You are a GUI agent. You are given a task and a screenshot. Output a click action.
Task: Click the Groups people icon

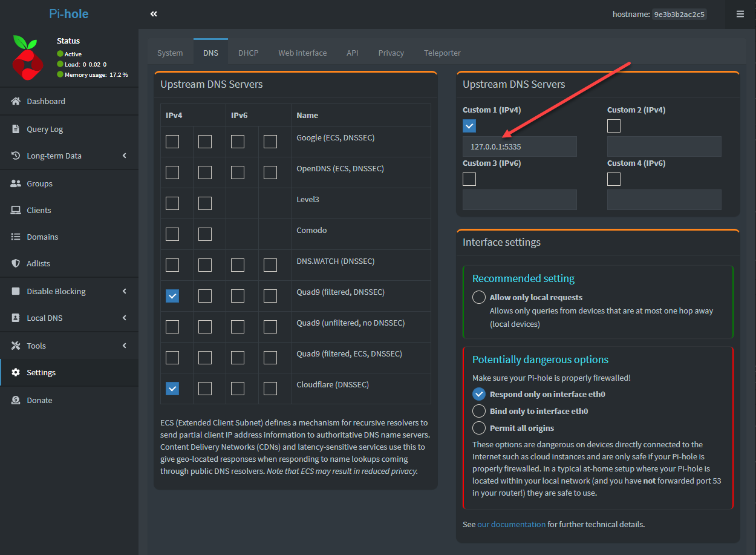(x=16, y=183)
